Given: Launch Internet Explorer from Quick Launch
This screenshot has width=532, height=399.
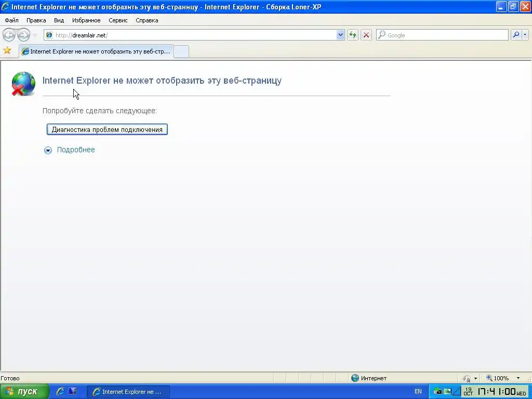Looking at the screenshot, I should pyautogui.click(x=60, y=391).
